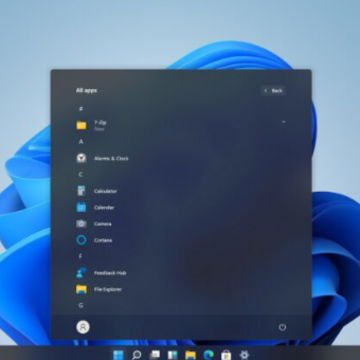
Task: Open taskbar Search magnifier
Action: click(x=136, y=355)
